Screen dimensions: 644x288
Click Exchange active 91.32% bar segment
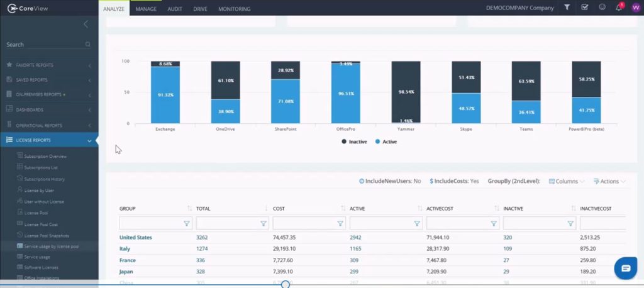[x=165, y=95]
